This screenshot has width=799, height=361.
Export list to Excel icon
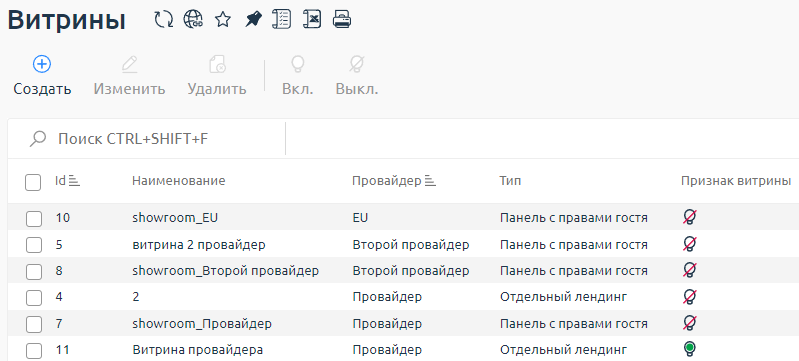click(312, 19)
